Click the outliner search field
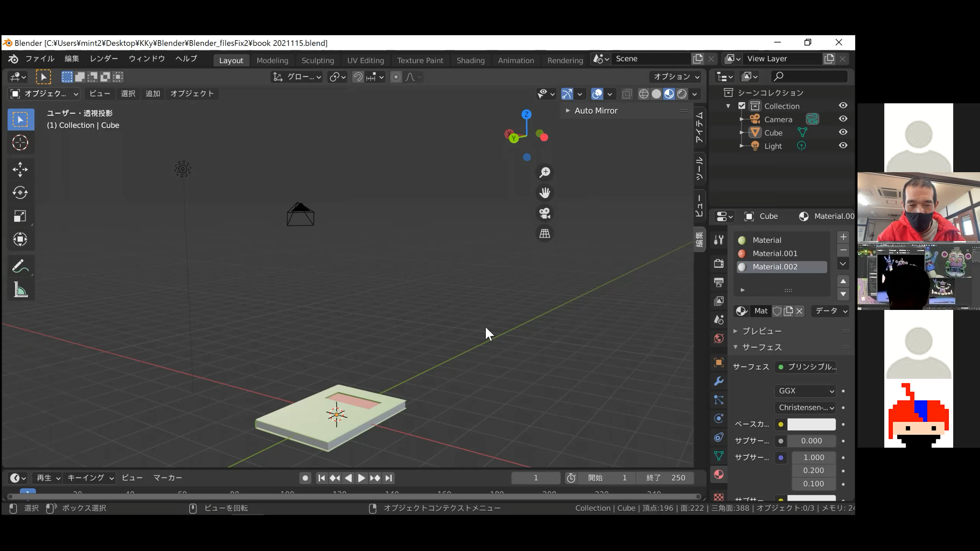 (809, 77)
